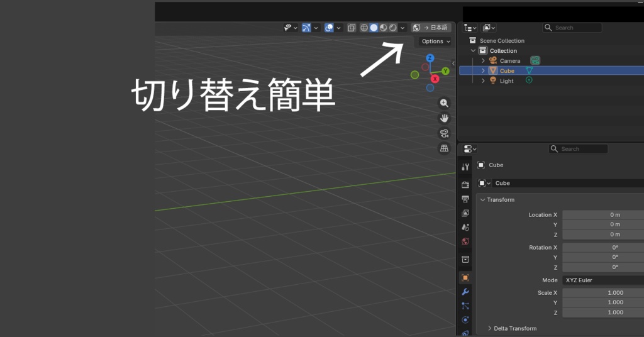Open the Render properties tab
The height and width of the screenshot is (337, 644).
point(465,185)
